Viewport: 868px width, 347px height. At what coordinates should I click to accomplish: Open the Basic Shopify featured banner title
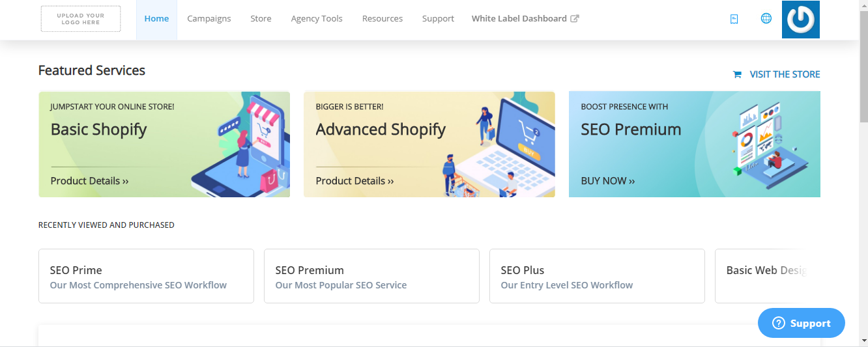98,130
